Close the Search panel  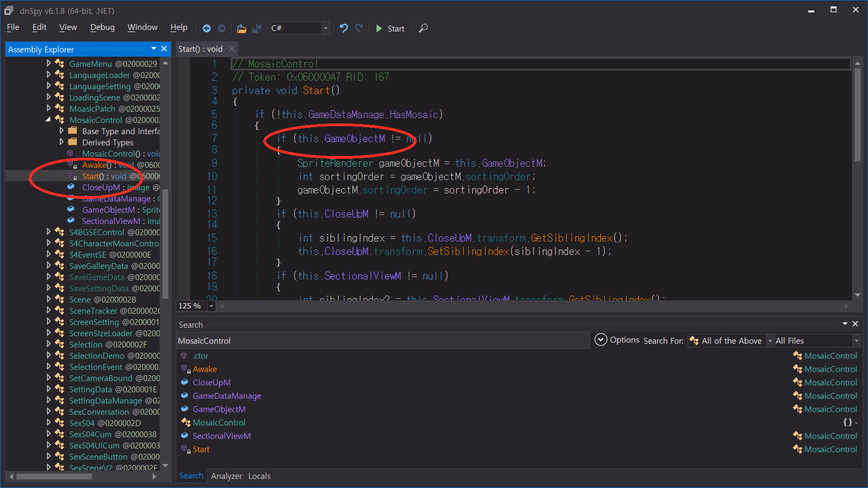(855, 324)
